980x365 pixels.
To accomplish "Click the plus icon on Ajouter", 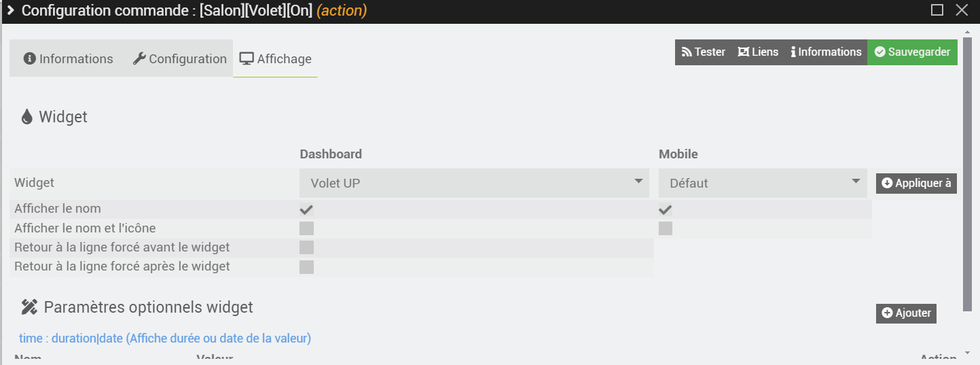I will [887, 313].
